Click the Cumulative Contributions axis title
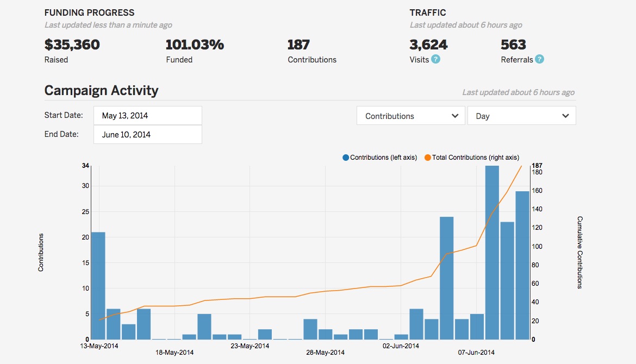 [580, 253]
